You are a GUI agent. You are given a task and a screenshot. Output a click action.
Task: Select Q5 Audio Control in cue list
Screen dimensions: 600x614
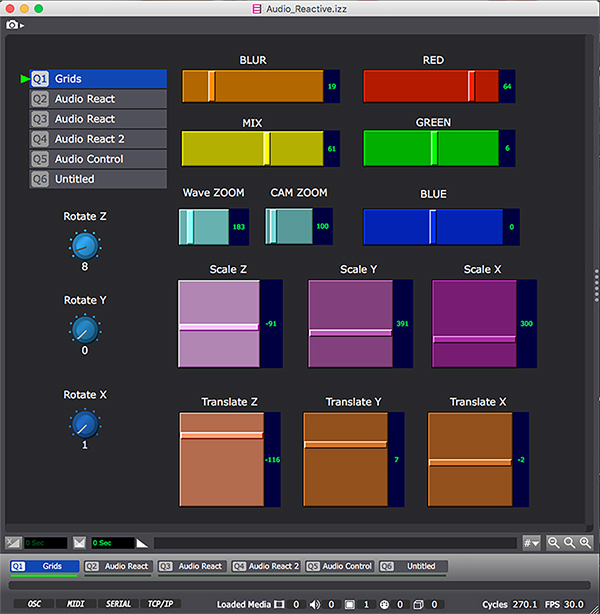pos(98,159)
